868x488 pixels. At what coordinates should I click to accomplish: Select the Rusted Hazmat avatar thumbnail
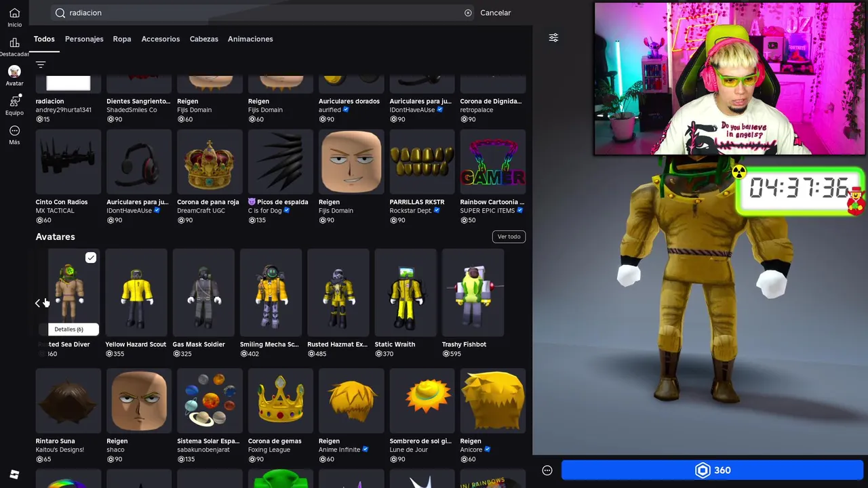[338, 293]
